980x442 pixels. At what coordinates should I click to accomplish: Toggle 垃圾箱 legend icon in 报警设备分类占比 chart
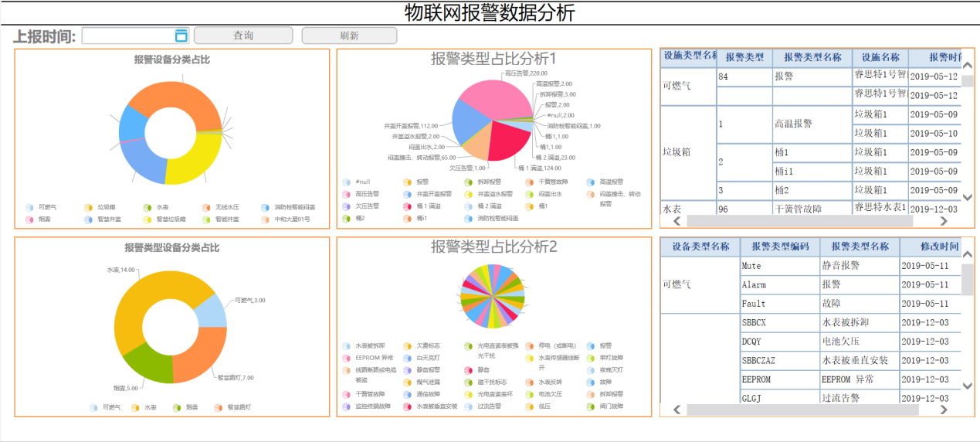(x=88, y=208)
